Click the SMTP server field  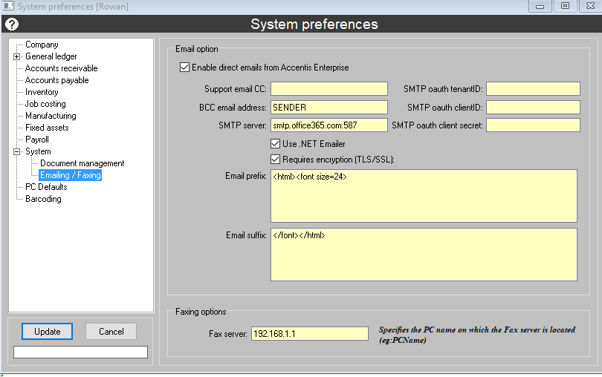(329, 126)
